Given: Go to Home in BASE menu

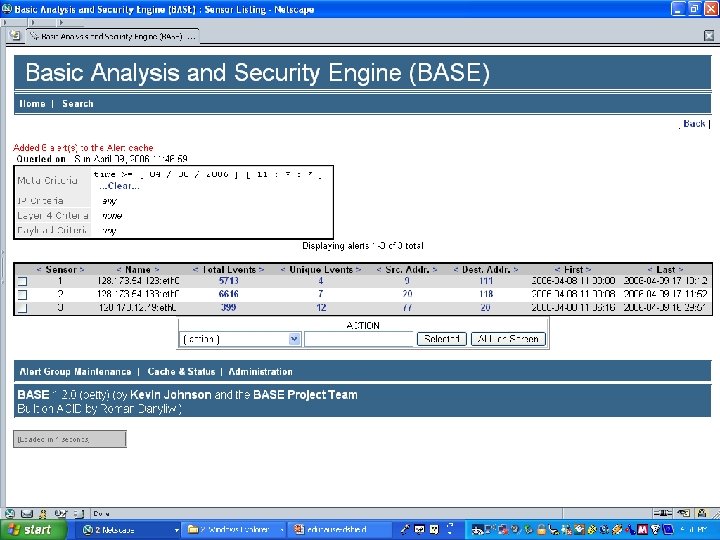Looking at the screenshot, I should tap(32, 104).
